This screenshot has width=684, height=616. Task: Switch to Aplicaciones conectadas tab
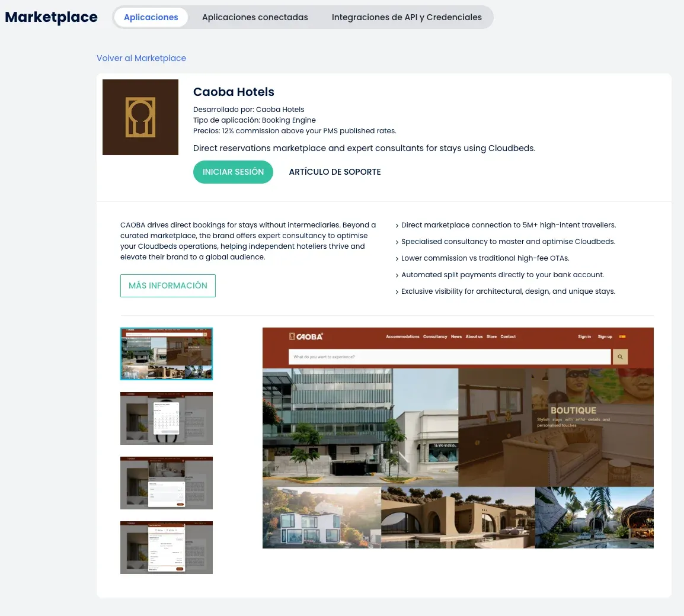(255, 17)
